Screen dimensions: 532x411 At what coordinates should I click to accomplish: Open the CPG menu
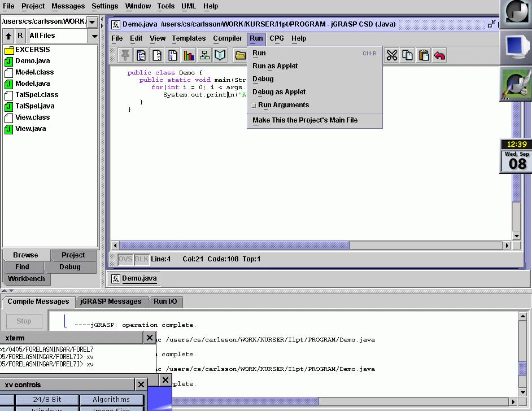coord(277,38)
